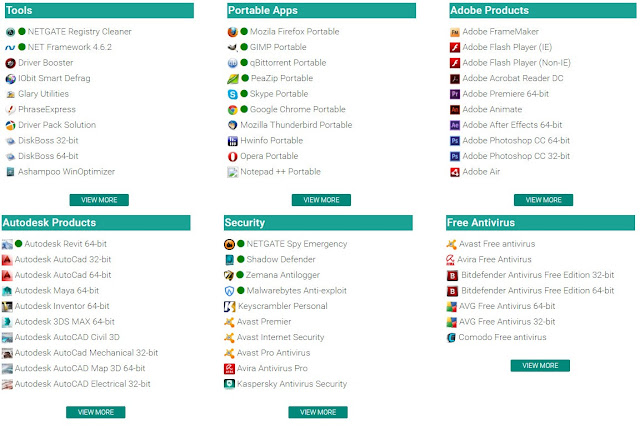This screenshot has height=429, width=640.
Task: Open the Avast Premier link
Action: [264, 322]
